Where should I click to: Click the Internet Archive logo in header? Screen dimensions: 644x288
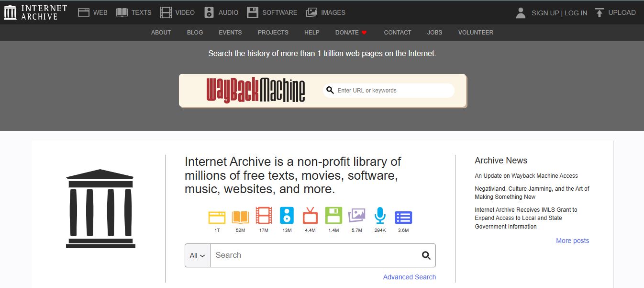[35, 13]
